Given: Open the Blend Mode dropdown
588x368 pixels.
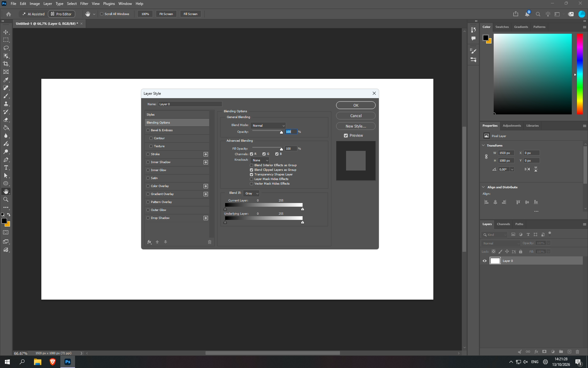Looking at the screenshot, I should click(x=268, y=126).
